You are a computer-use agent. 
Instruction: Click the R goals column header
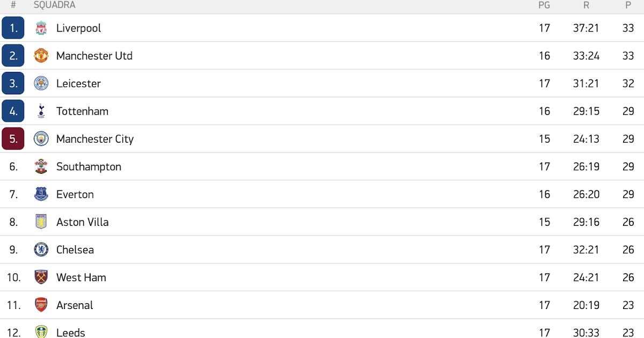(x=586, y=5)
